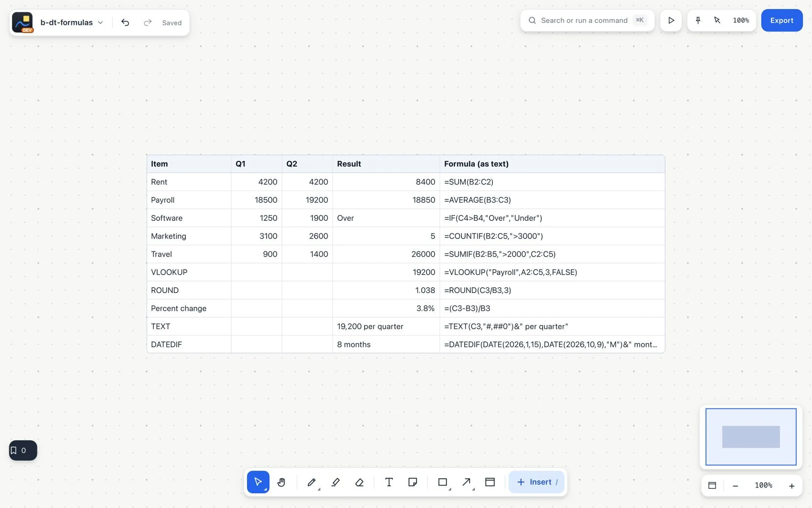Click the Search or run a command field
The width and height of the screenshot is (812, 508).
pos(587,21)
